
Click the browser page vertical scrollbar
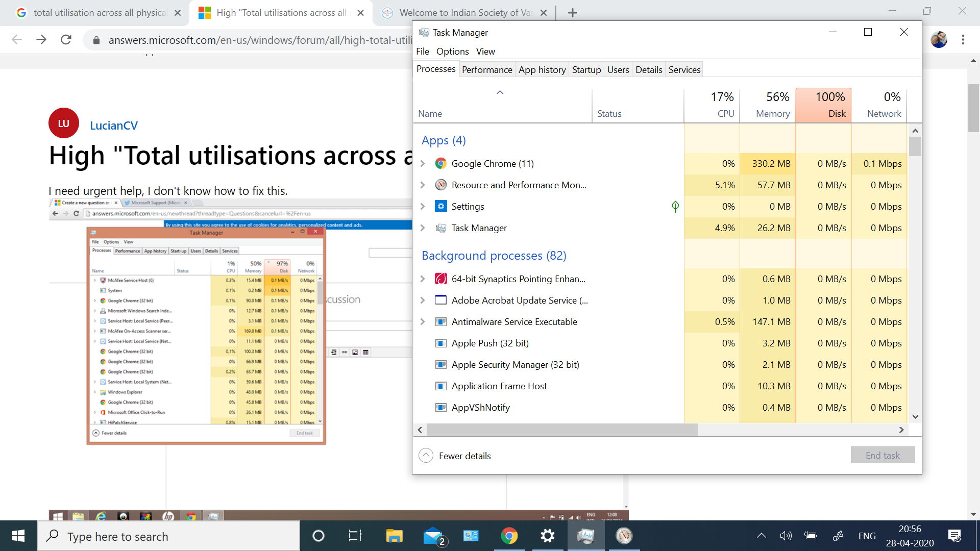tap(973, 108)
